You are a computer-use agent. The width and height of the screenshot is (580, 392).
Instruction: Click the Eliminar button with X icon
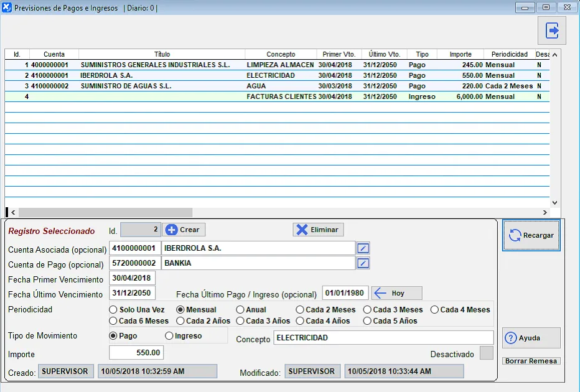(318, 230)
